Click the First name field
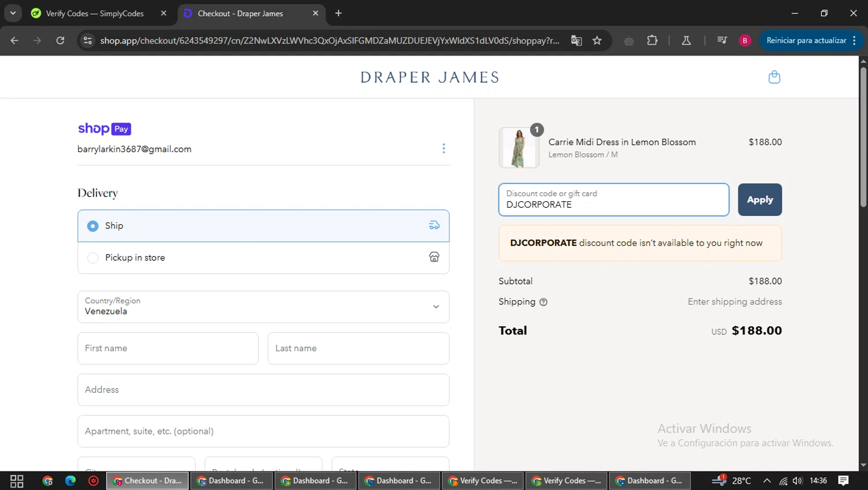The height and width of the screenshot is (490, 868). coord(168,348)
